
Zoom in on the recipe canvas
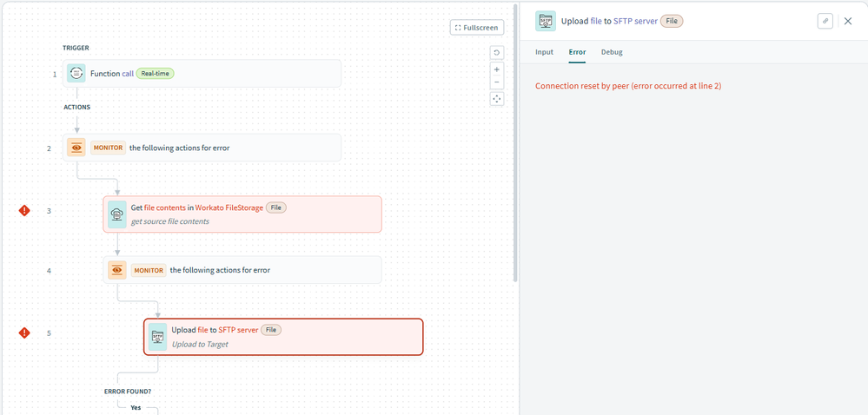click(x=496, y=69)
